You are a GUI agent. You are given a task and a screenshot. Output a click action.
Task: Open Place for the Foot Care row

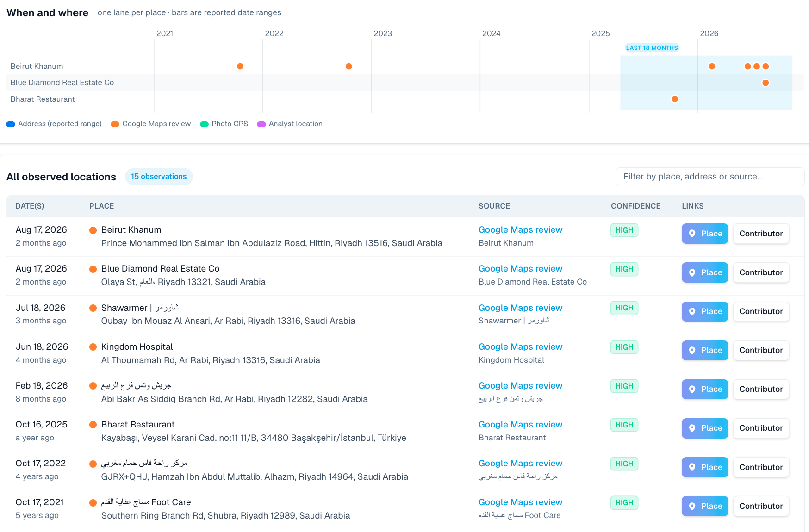coord(705,506)
